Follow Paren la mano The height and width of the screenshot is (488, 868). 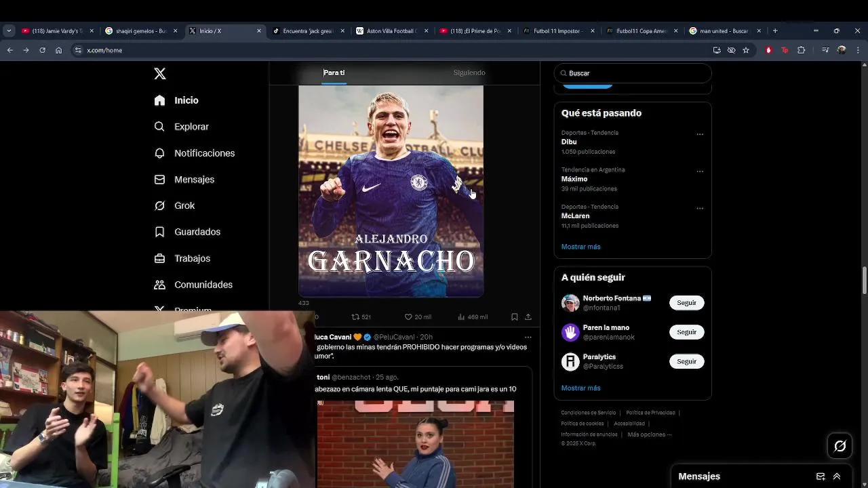[686, 332]
